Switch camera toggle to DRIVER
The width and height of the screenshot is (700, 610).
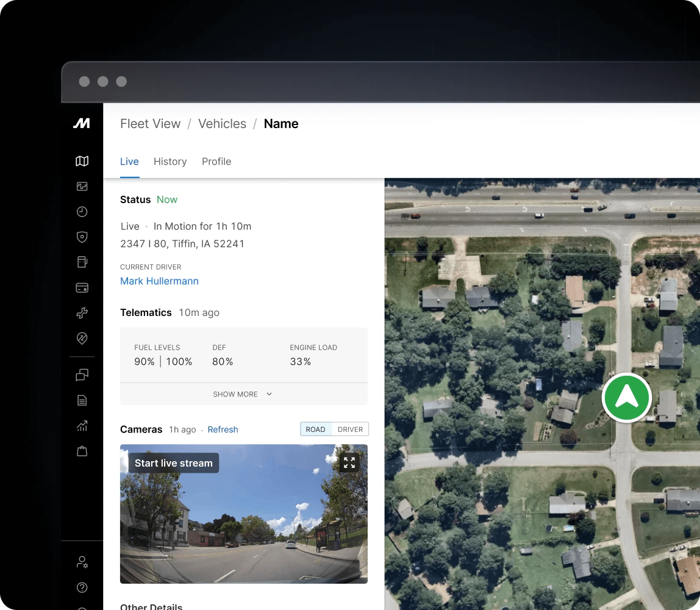coord(350,429)
